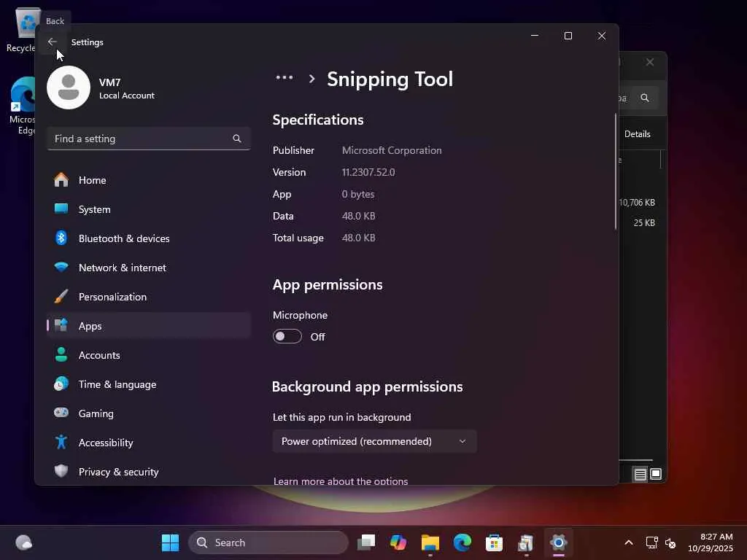The height and width of the screenshot is (560, 747).
Task: Click the Microsoft Corporation publisher text
Action: pyautogui.click(x=392, y=150)
